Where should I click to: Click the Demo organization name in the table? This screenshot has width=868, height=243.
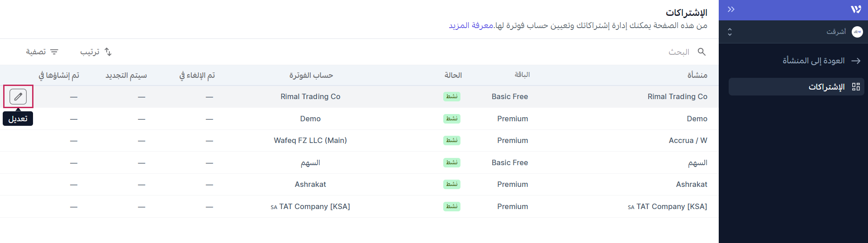click(697, 119)
